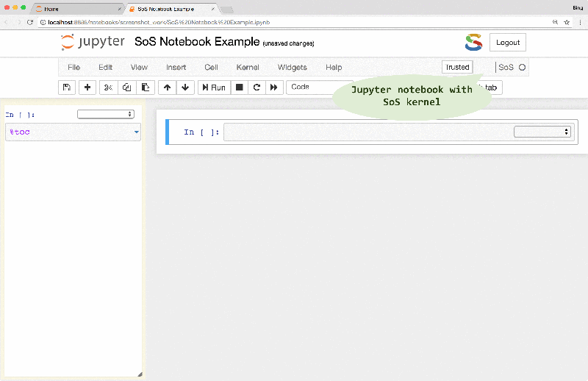This screenshot has height=381, width=588.
Task: Interrupt the kernel with stop icon
Action: pyautogui.click(x=240, y=88)
